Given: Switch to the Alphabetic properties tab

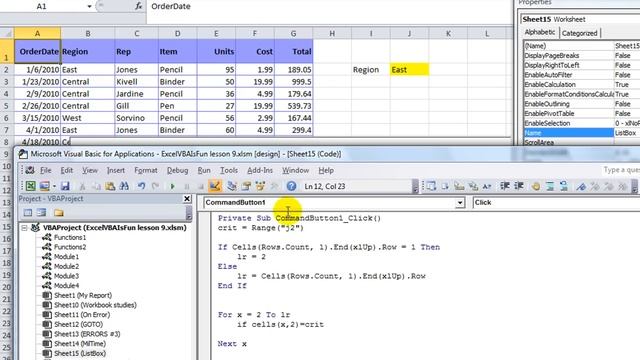Looking at the screenshot, I should [x=540, y=32].
